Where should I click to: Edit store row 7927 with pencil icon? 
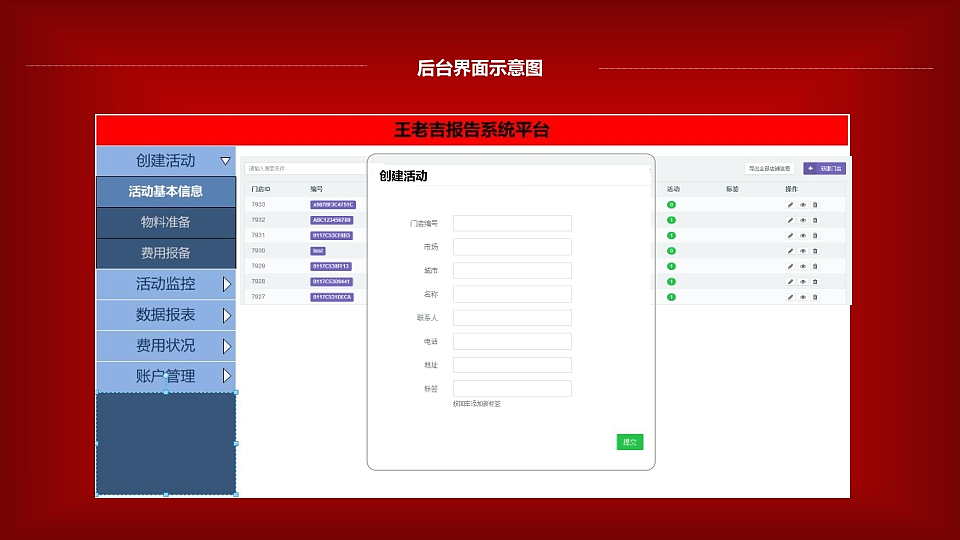coord(790,297)
